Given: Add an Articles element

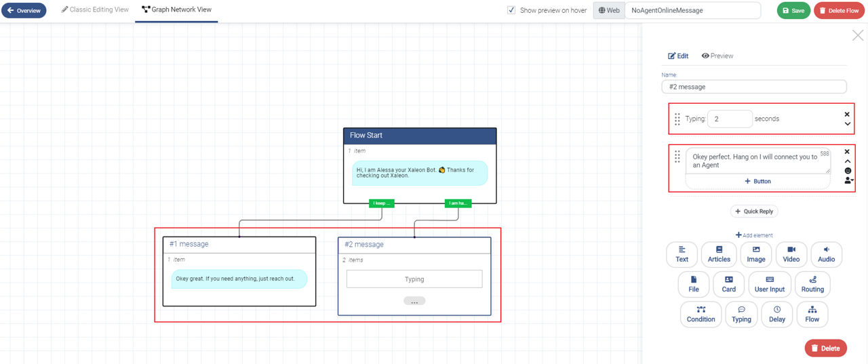Looking at the screenshot, I should point(719,254).
